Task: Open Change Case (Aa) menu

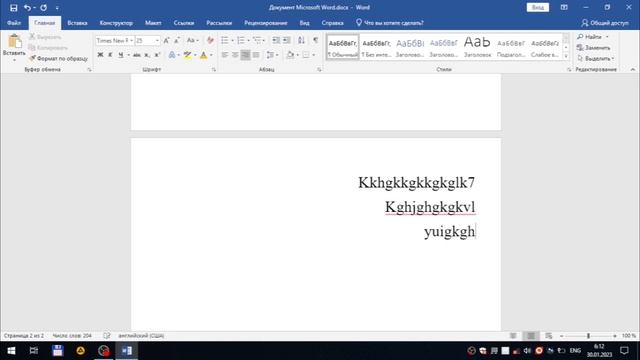Action: click(x=192, y=40)
